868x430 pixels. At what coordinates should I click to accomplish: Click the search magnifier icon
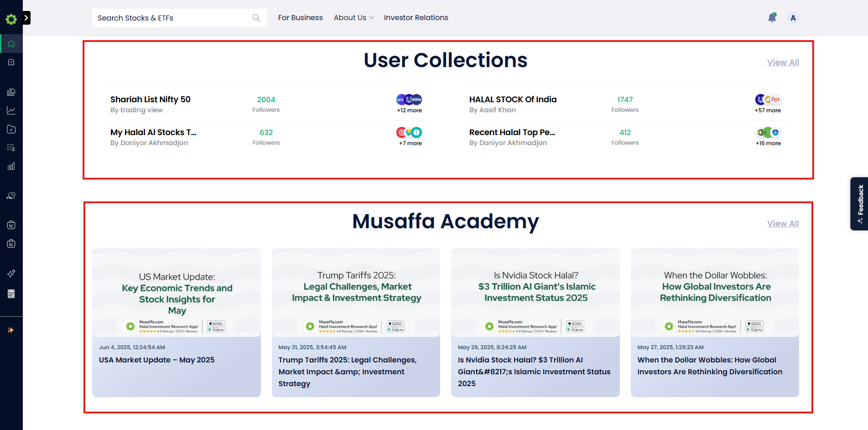coord(256,18)
